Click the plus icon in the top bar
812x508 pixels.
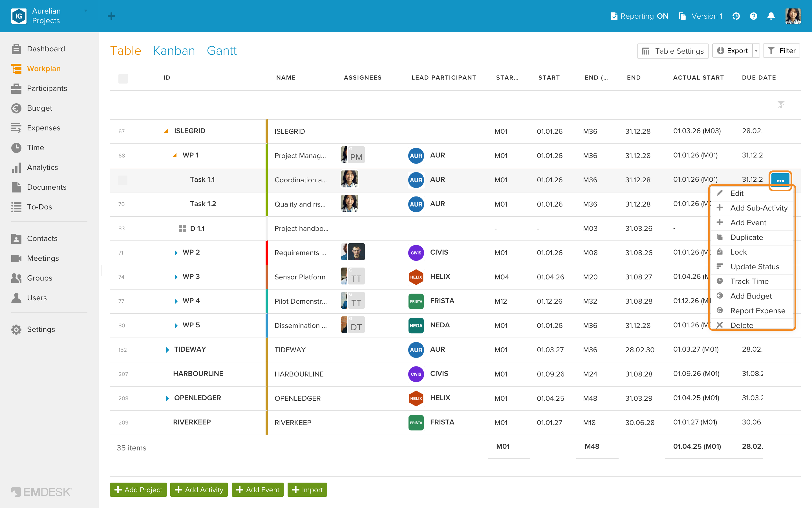(111, 16)
